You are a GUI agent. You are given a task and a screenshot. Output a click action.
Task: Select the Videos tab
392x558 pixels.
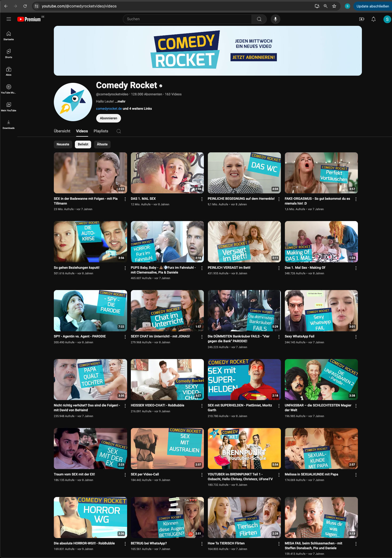[82, 131]
